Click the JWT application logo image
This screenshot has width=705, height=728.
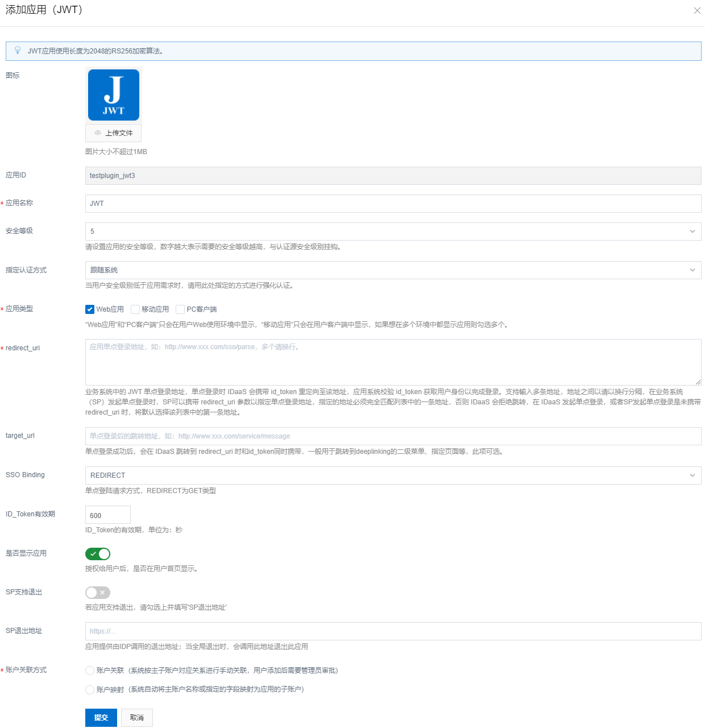[x=114, y=95]
